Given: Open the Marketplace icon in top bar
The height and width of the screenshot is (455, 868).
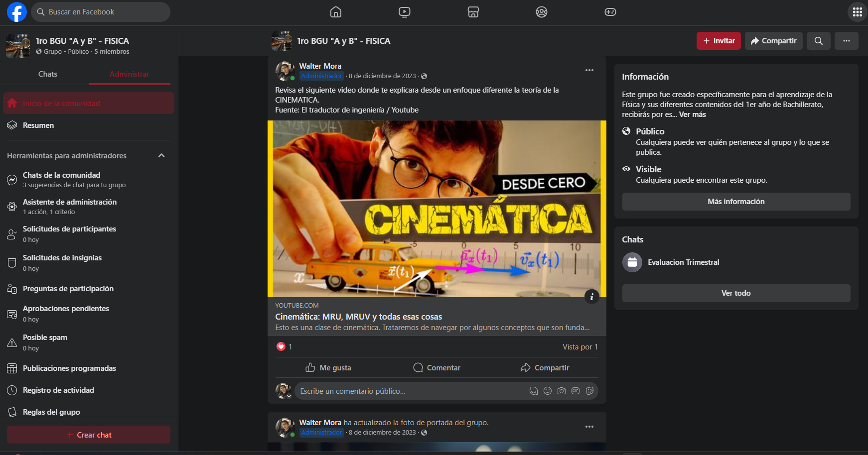Looking at the screenshot, I should pyautogui.click(x=473, y=12).
